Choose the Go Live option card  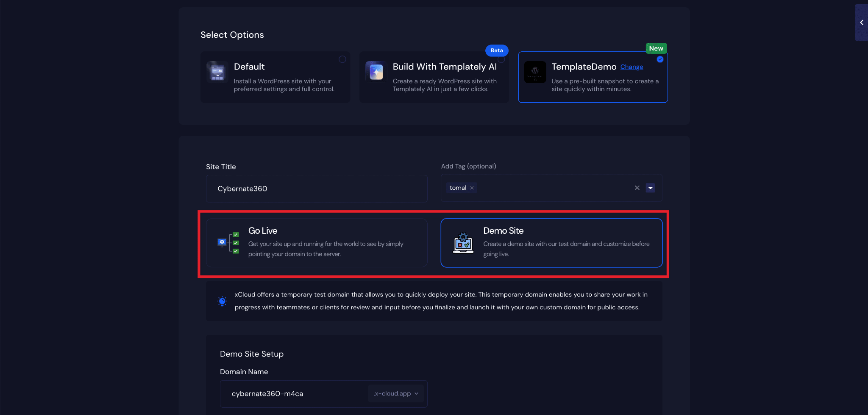coord(317,243)
